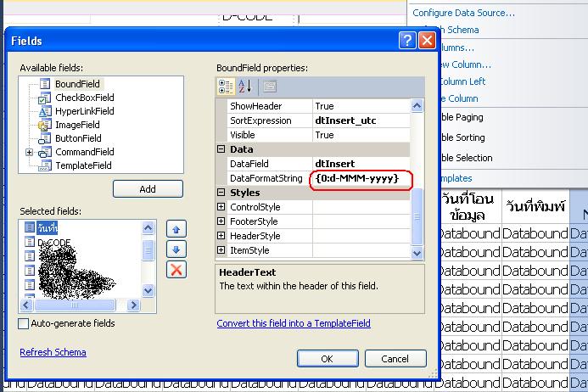The height and width of the screenshot is (392, 588).
Task: Click the ButtonField icon
Action: pyautogui.click(x=45, y=138)
